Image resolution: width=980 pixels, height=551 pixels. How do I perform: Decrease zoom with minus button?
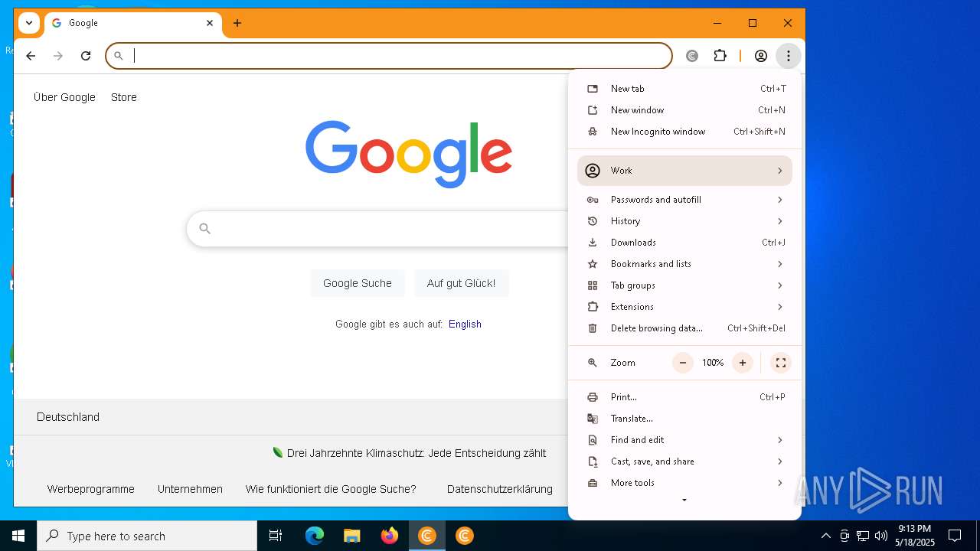point(683,363)
